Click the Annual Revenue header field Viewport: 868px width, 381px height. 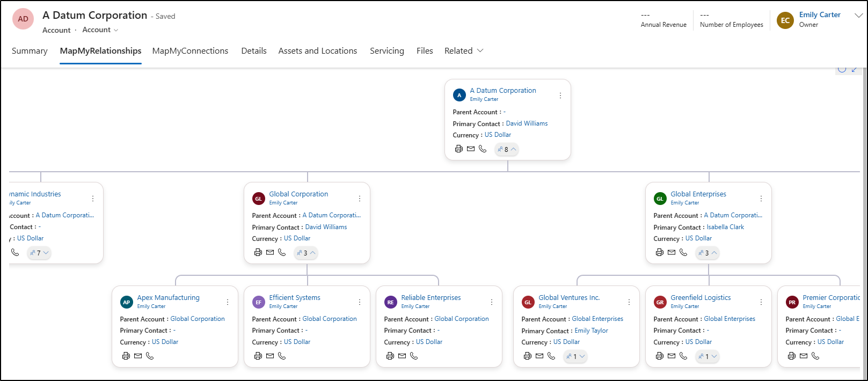click(663, 20)
